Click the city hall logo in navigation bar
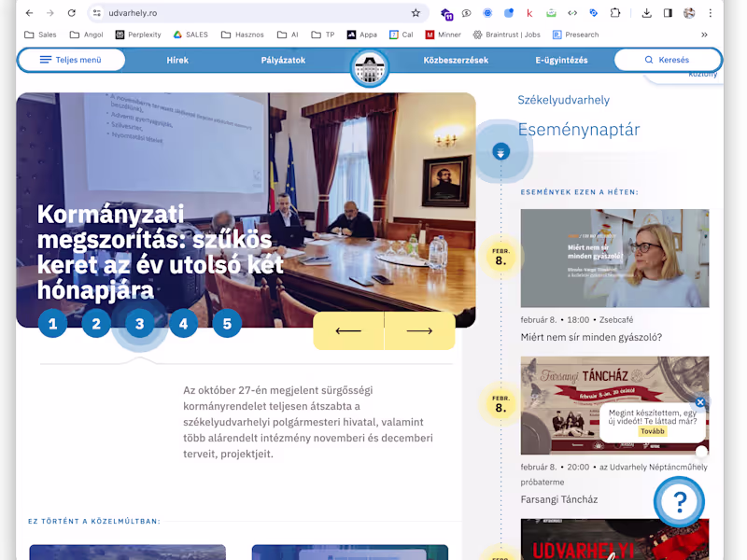747x560 pixels. (370, 68)
